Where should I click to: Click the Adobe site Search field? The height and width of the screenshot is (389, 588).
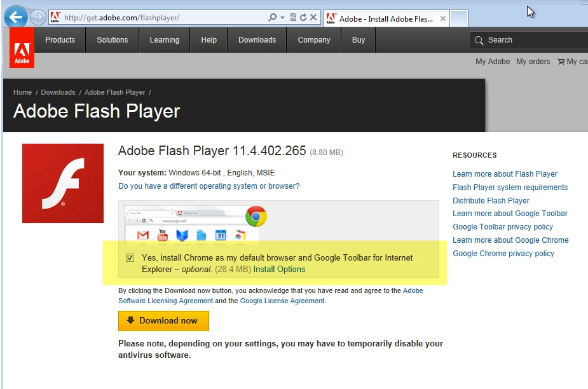[x=529, y=40]
